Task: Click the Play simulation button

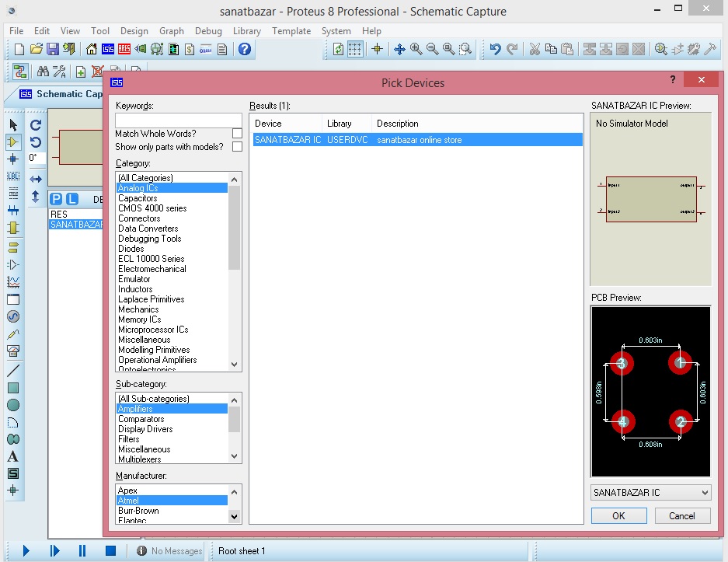Action: pos(26,551)
